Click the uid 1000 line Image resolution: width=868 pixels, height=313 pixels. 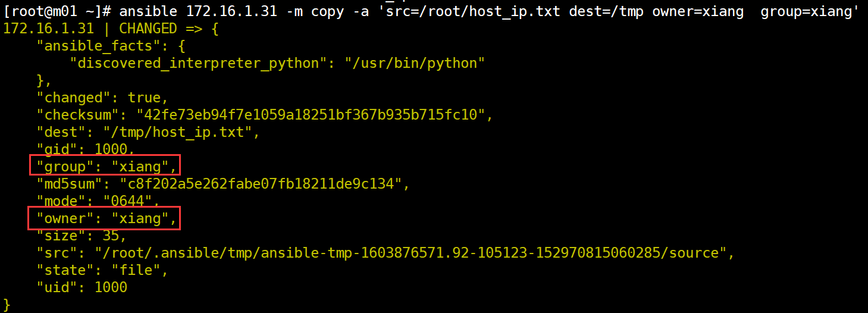[x=82, y=287]
